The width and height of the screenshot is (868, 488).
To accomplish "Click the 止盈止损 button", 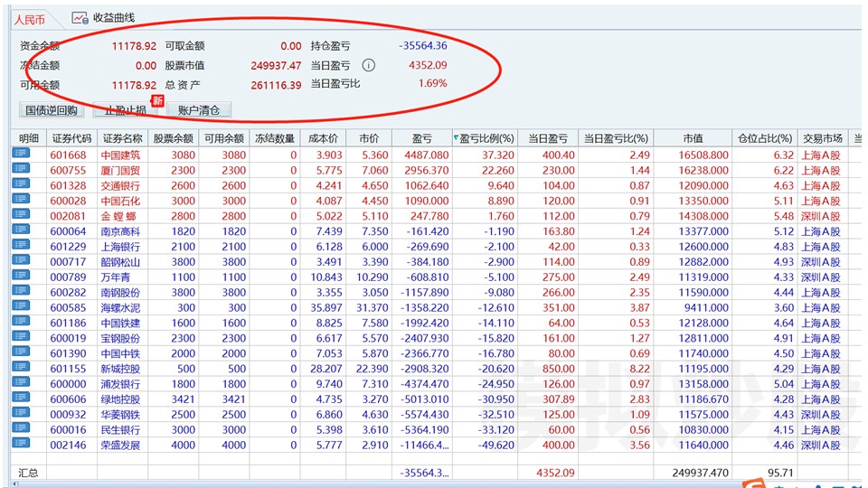I will (126, 110).
